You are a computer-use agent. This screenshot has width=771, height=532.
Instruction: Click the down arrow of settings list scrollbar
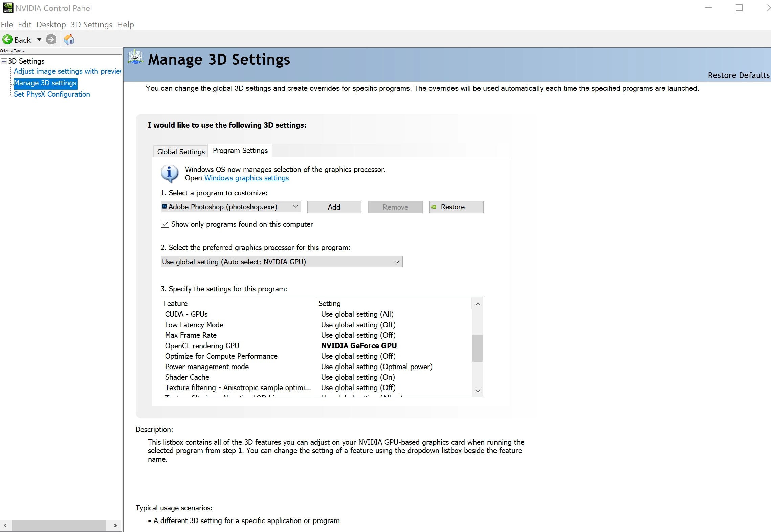pos(478,391)
